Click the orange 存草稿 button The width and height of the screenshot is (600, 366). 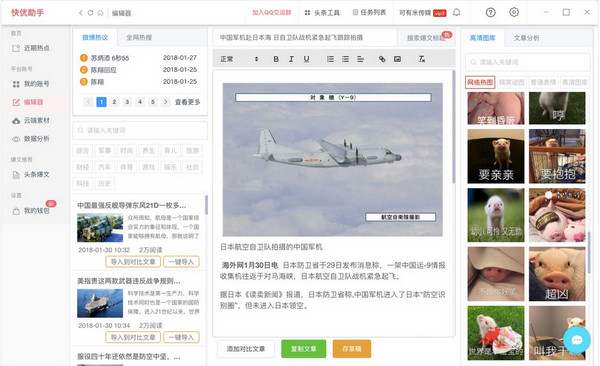pyautogui.click(x=352, y=349)
